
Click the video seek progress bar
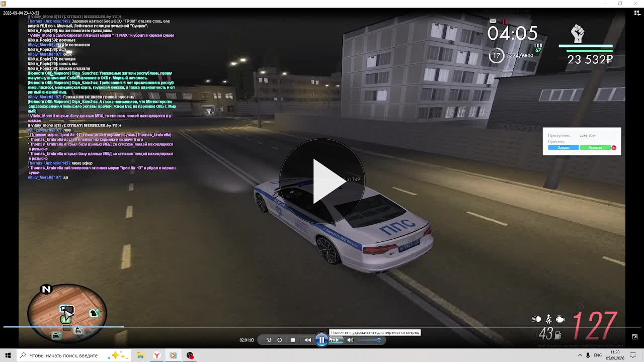(x=322, y=327)
